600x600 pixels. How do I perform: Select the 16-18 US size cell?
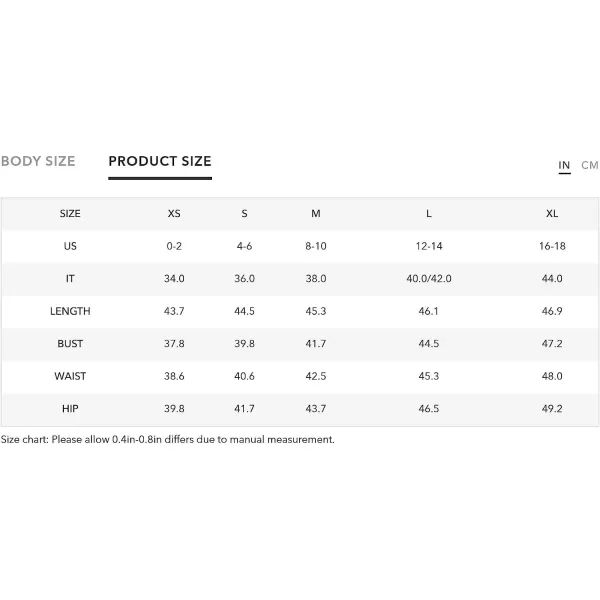click(552, 246)
